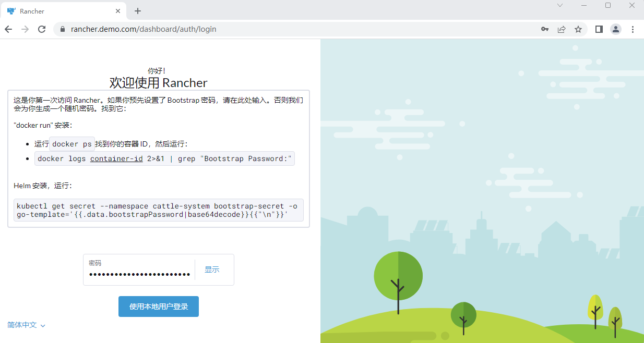The image size is (644, 343).
Task: Click the lock icon in address bar
Action: click(63, 29)
